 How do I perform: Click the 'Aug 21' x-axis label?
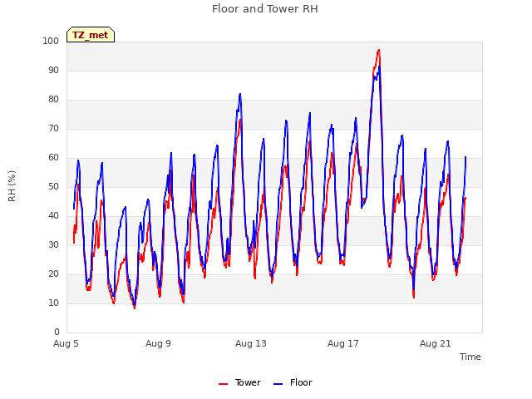(x=436, y=343)
